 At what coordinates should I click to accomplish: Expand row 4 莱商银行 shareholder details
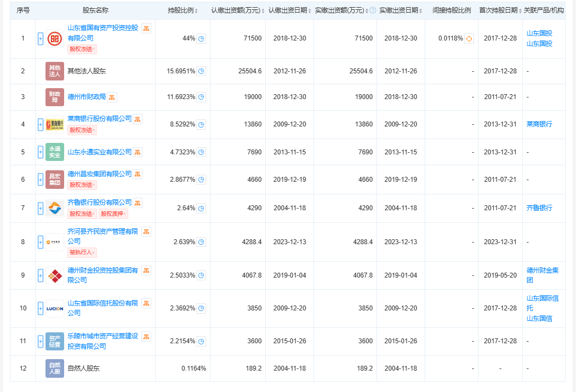pyautogui.click(x=41, y=124)
